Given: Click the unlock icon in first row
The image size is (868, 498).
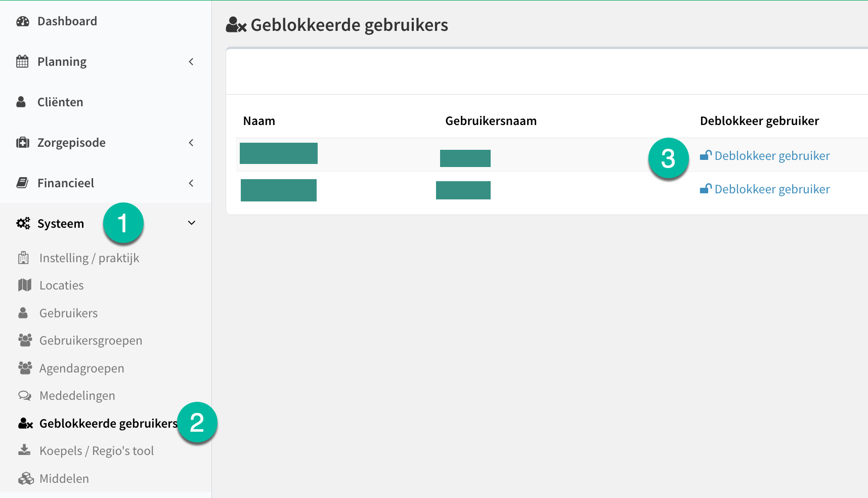Looking at the screenshot, I should (x=706, y=155).
